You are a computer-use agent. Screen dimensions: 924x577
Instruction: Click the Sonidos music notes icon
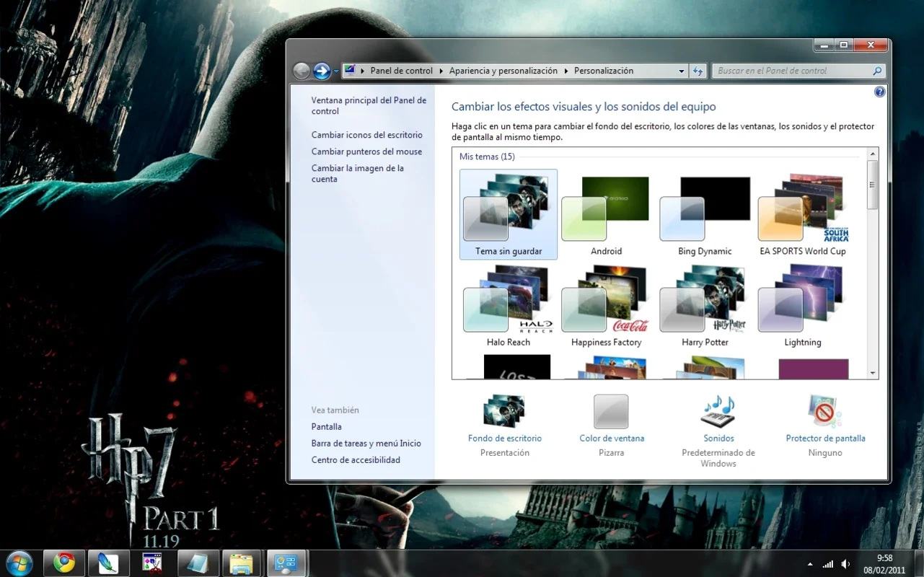718,412
